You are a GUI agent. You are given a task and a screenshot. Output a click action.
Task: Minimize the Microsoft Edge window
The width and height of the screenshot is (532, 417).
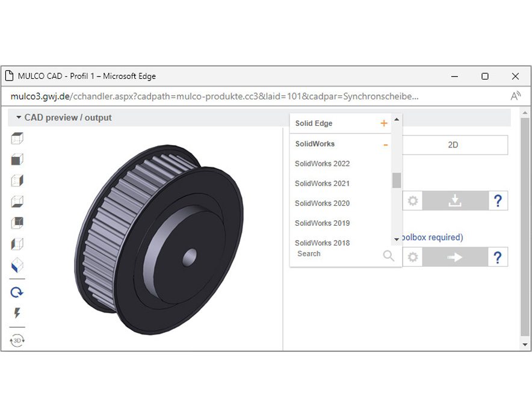click(454, 76)
